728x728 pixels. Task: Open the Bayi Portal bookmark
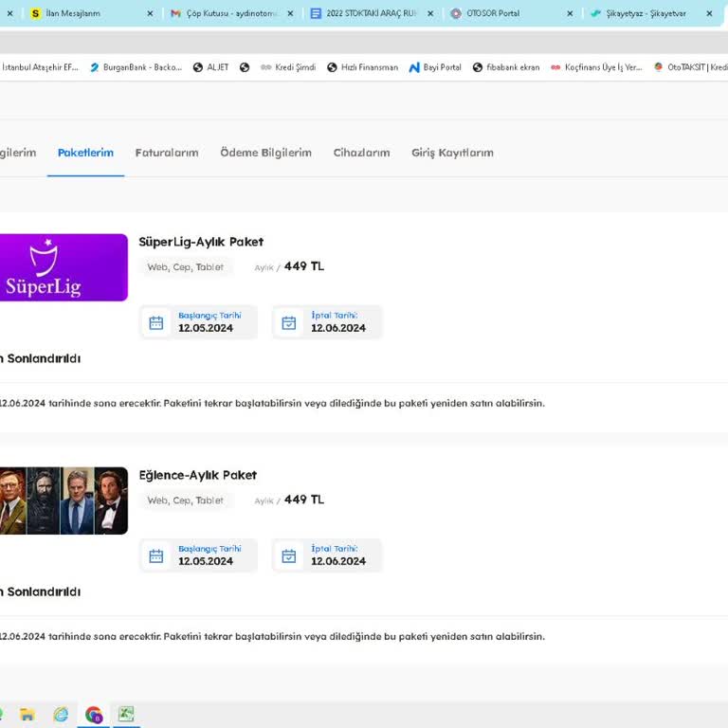pyautogui.click(x=435, y=67)
